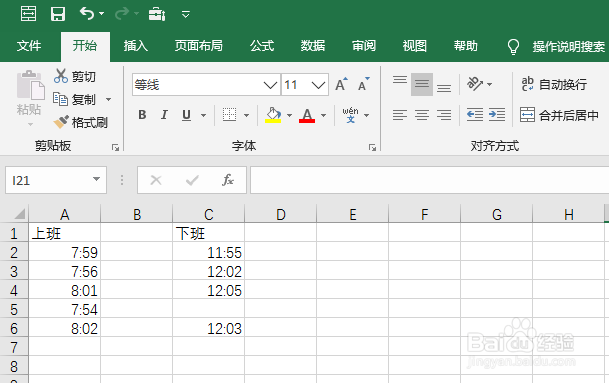This screenshot has height=383, width=609.
Task: Switch to the 公式 tab
Action: click(x=262, y=46)
